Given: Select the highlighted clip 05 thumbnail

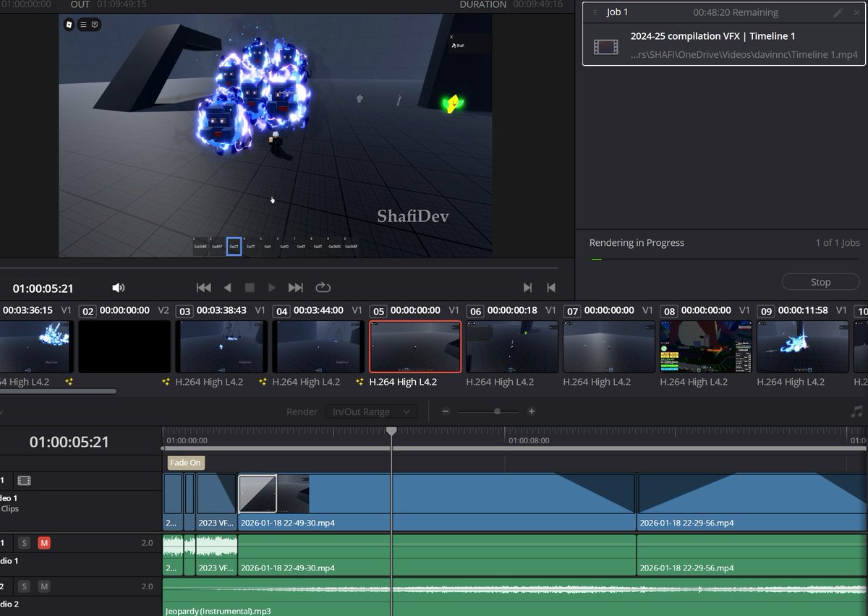Looking at the screenshot, I should coord(415,347).
